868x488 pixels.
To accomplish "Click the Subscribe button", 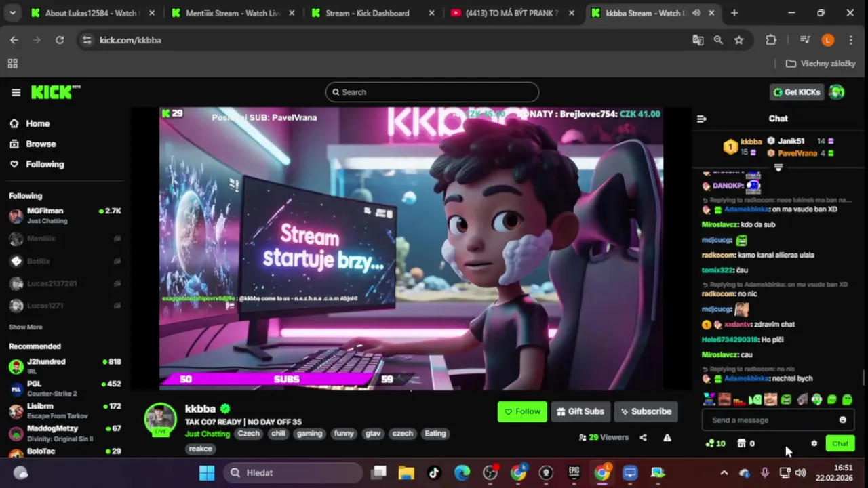I will pyautogui.click(x=645, y=411).
